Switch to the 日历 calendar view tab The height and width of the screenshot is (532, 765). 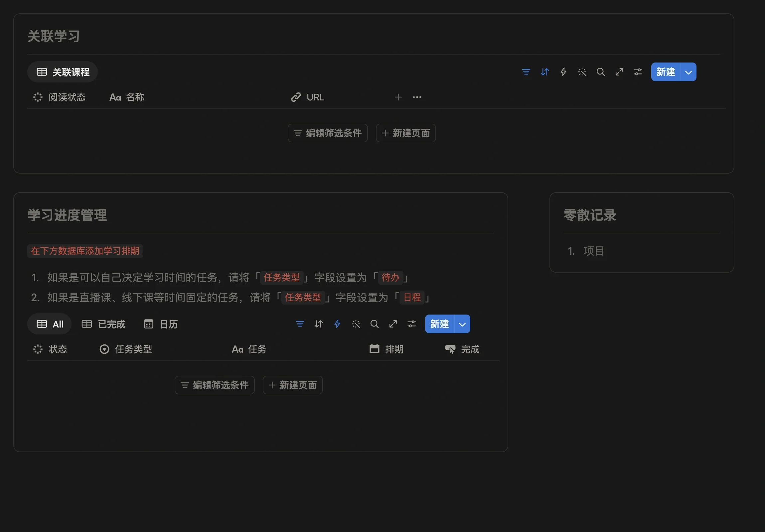click(161, 324)
